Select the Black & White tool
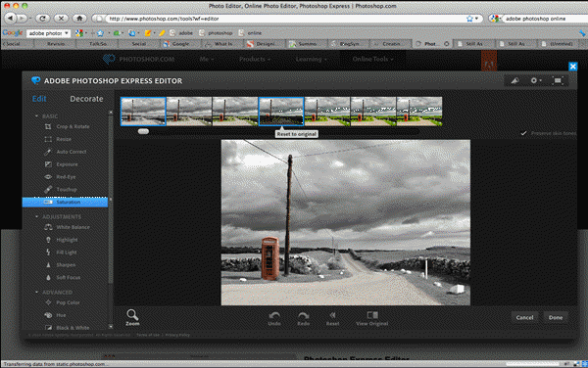The image size is (588, 368). [67, 328]
